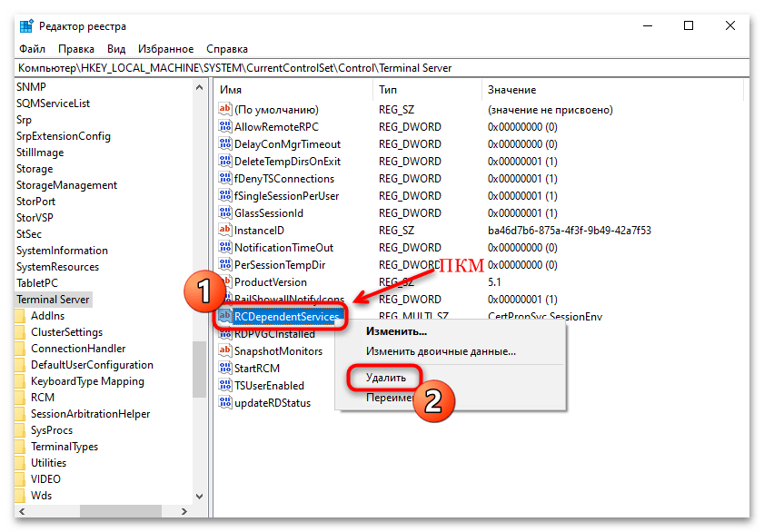Choose Удалить in the context menu
The image size is (764, 532).
[x=386, y=378]
